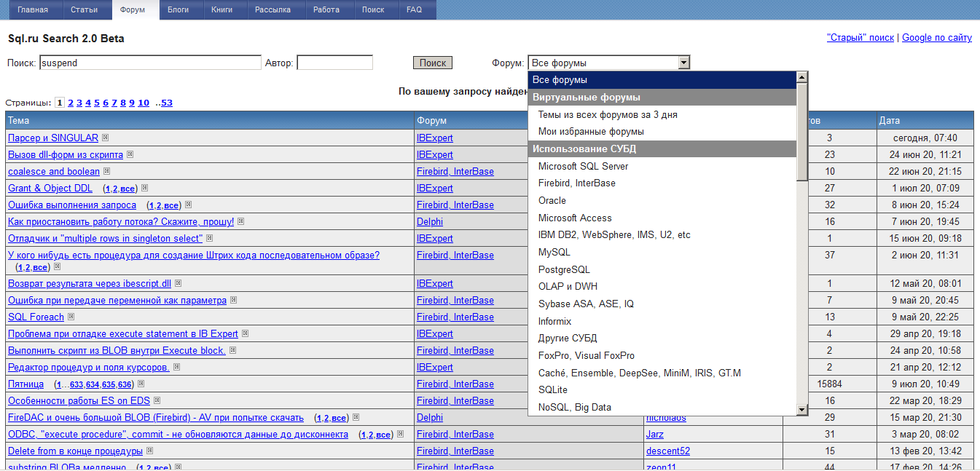Click the icon next to 'Вызов dll-форм из скрипта'
The height and width of the screenshot is (471, 980).
pos(130,154)
